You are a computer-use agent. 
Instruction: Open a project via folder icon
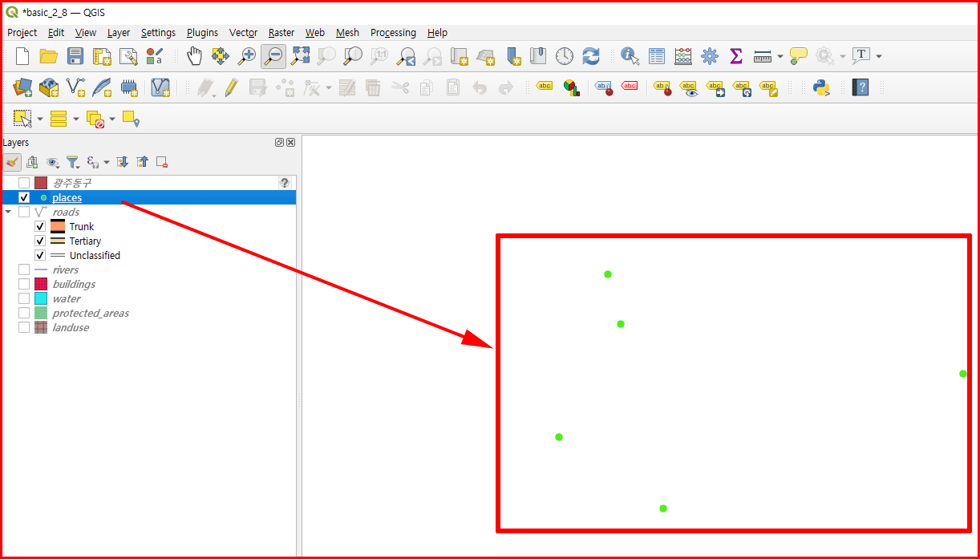[x=49, y=56]
